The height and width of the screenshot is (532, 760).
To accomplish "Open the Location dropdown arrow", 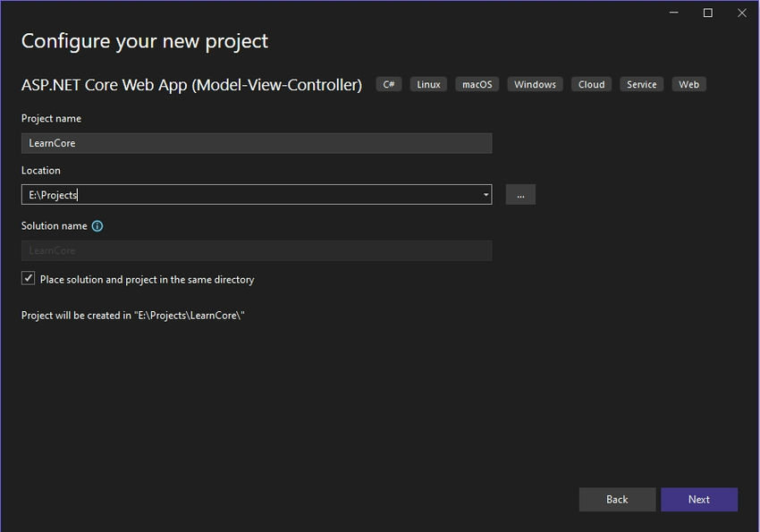I will tap(486, 195).
